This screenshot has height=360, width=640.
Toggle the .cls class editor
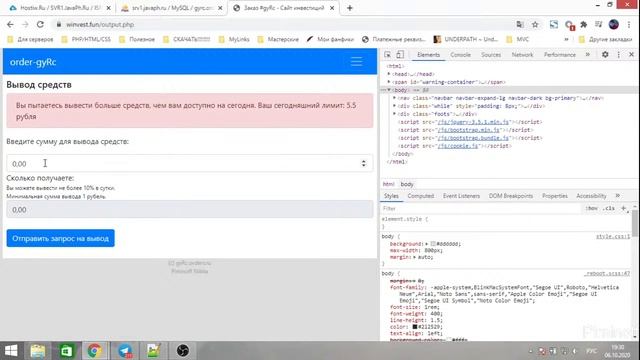click(609, 208)
